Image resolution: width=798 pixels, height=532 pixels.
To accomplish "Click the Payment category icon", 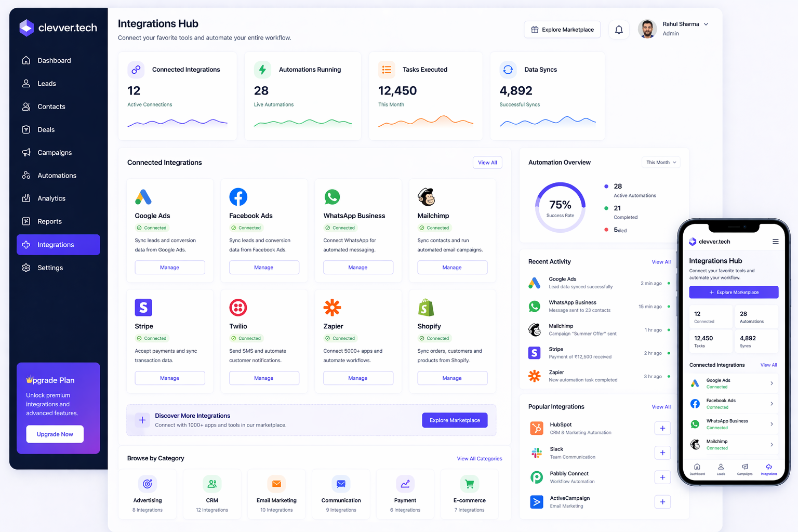I will 405,484.
